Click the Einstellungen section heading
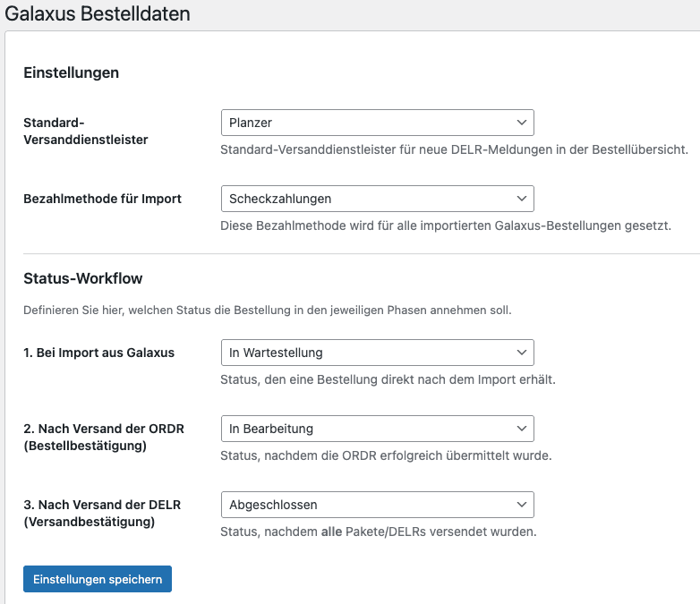The width and height of the screenshot is (700, 604). click(72, 72)
